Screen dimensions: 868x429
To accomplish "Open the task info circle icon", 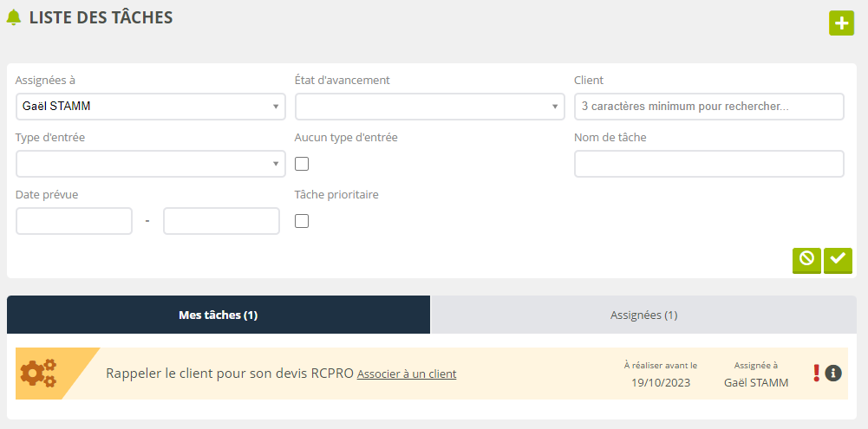I will pyautogui.click(x=833, y=374).
